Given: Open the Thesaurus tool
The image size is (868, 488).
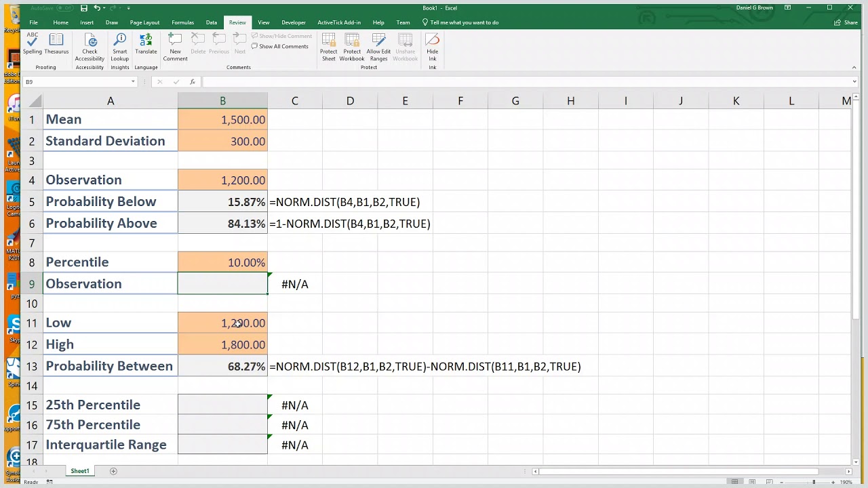Looking at the screenshot, I should tap(56, 44).
